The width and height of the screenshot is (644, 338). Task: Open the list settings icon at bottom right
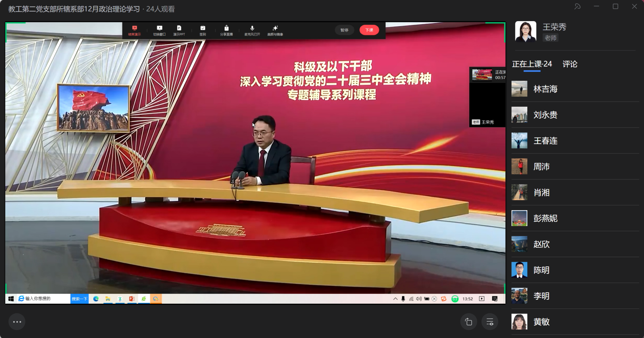pyautogui.click(x=490, y=322)
